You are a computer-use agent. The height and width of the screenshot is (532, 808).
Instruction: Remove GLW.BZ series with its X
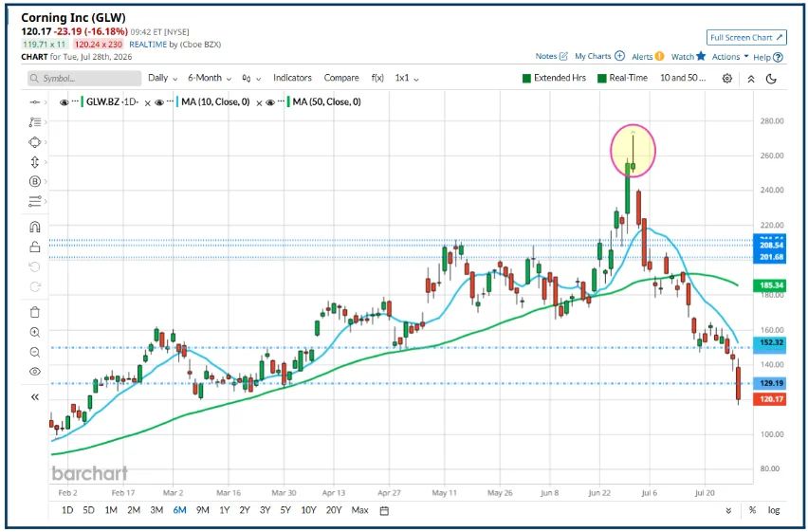point(147,103)
